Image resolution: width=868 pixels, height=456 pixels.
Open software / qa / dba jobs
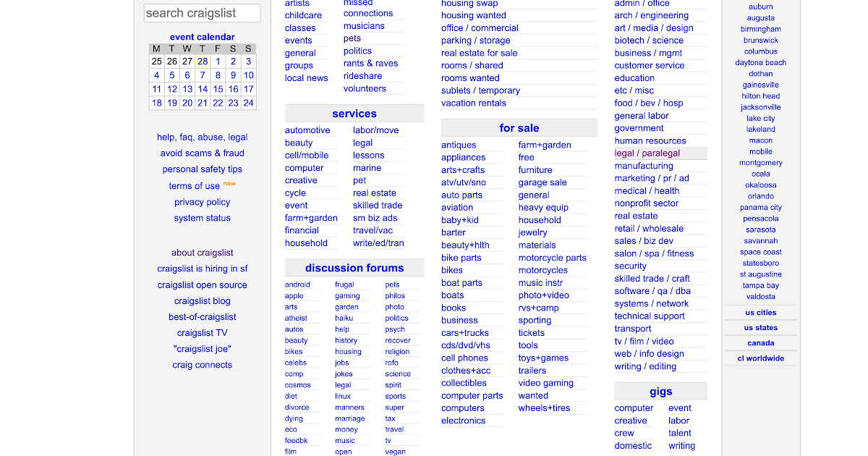(652, 291)
